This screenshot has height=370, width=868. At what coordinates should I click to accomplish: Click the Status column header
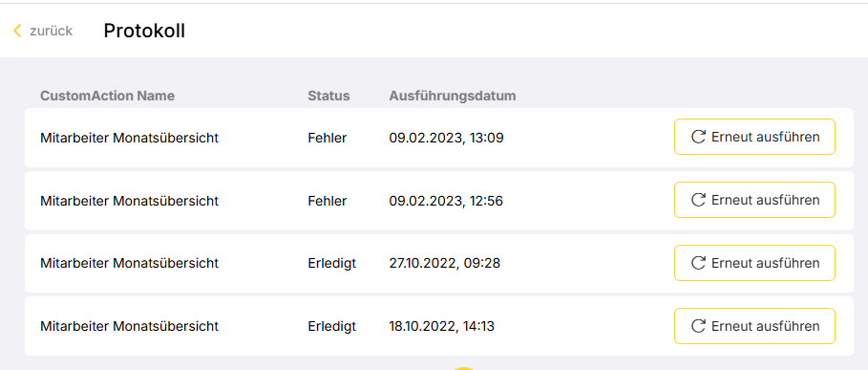(328, 96)
